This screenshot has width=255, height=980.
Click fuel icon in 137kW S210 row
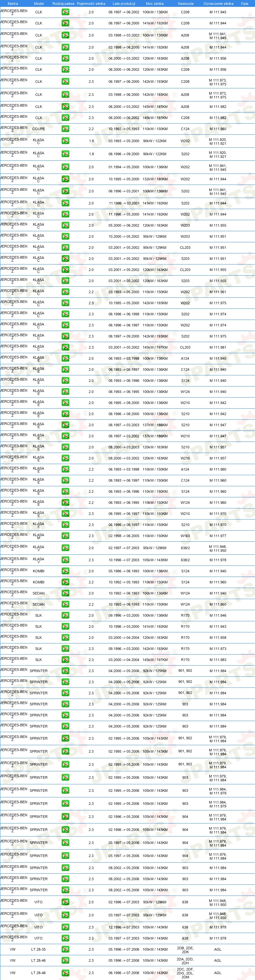[x=66, y=425]
